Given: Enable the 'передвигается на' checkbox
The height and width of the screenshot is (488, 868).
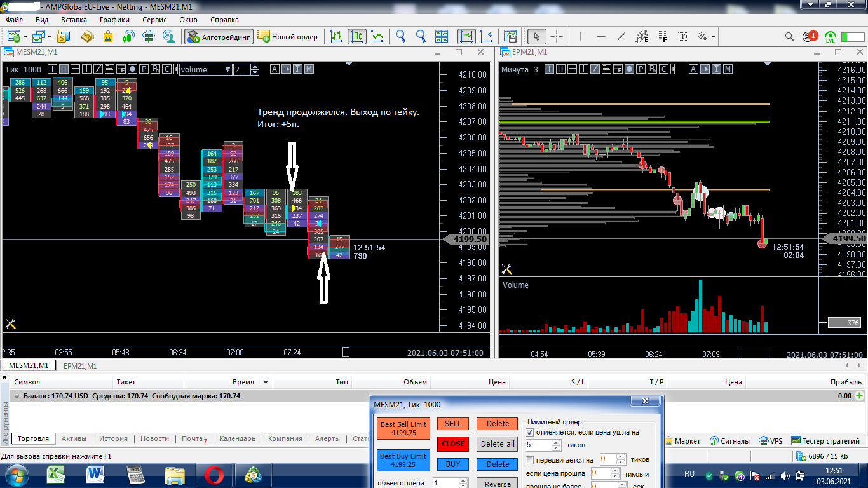Looking at the screenshot, I should [531, 460].
